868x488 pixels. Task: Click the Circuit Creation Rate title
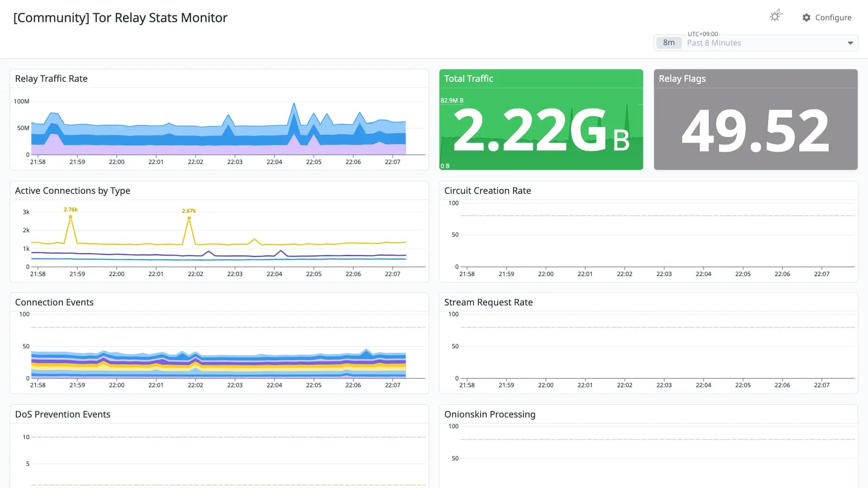coord(487,191)
